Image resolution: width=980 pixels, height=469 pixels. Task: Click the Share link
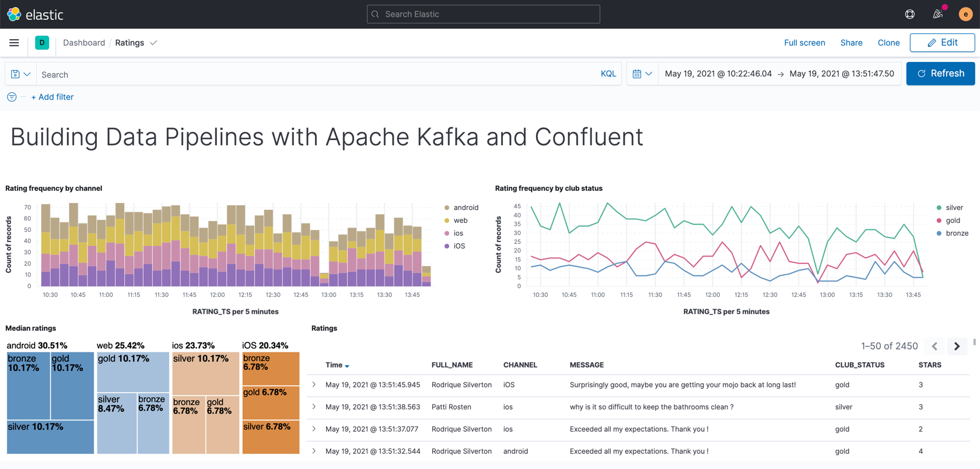[x=851, y=43]
